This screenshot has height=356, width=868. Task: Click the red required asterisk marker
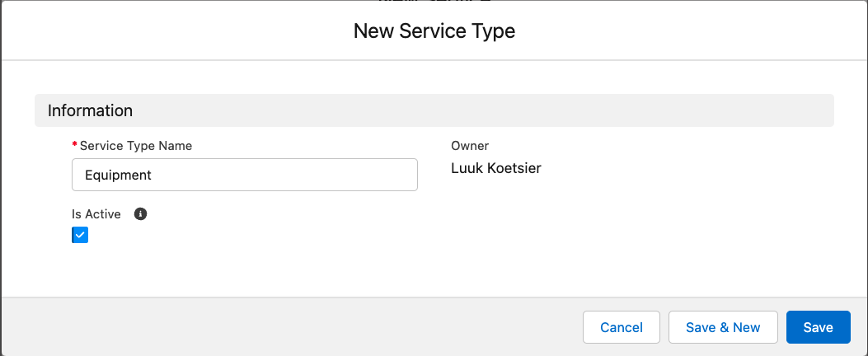(x=75, y=146)
